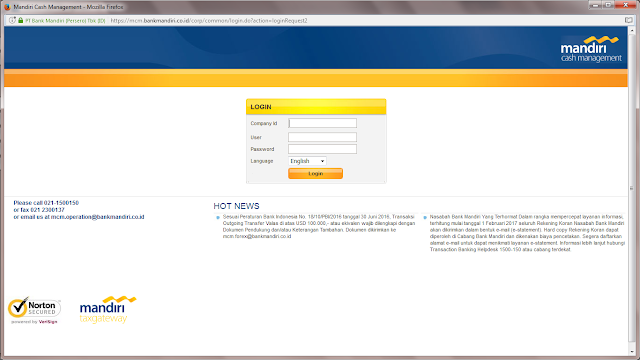
Task: Focus the User input field
Action: (322, 137)
